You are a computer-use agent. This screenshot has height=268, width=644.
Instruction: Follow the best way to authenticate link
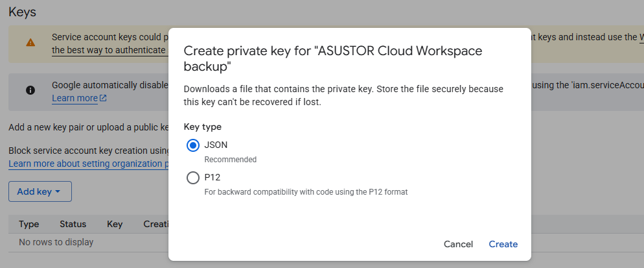[x=110, y=50]
